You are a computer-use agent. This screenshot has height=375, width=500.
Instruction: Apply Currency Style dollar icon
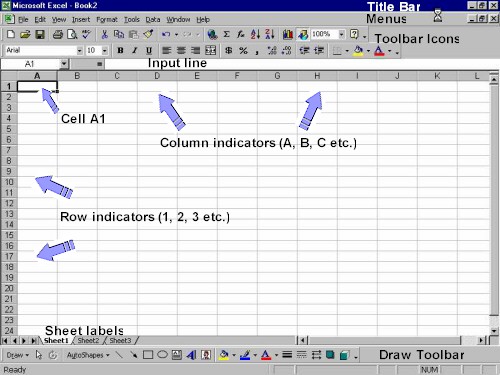(229, 51)
